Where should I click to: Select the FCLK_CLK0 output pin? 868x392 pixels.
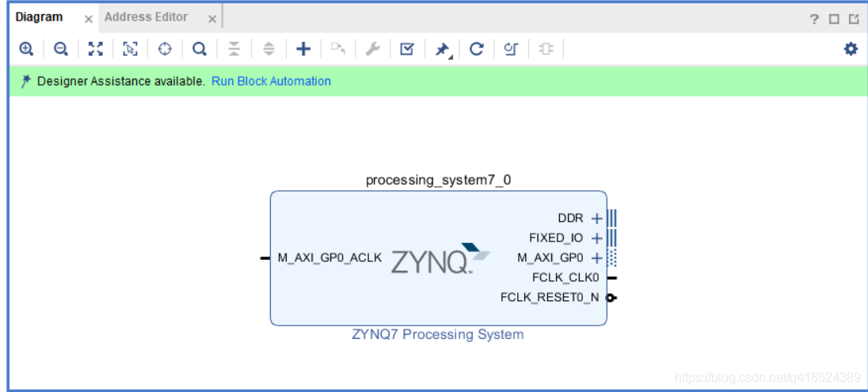coord(611,278)
